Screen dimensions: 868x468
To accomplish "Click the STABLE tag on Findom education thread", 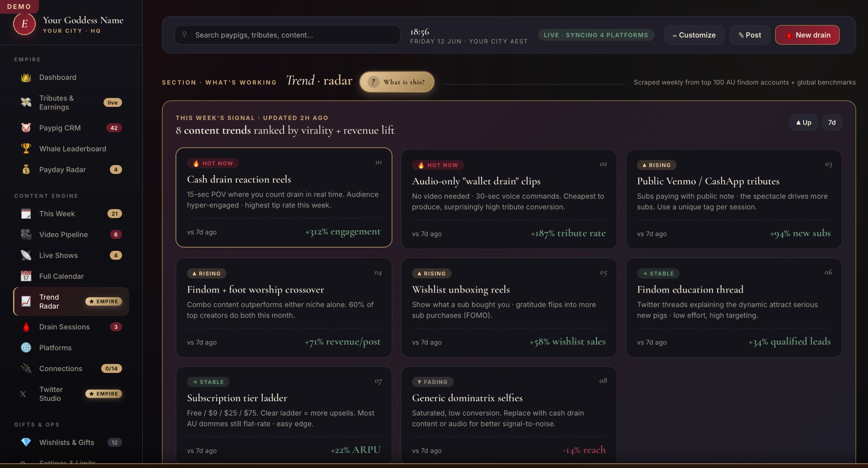I will (x=658, y=274).
